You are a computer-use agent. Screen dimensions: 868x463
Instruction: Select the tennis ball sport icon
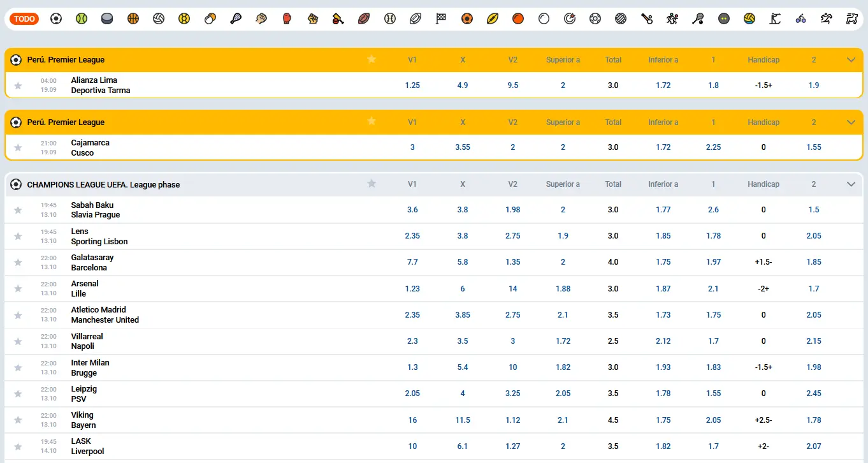coord(82,19)
